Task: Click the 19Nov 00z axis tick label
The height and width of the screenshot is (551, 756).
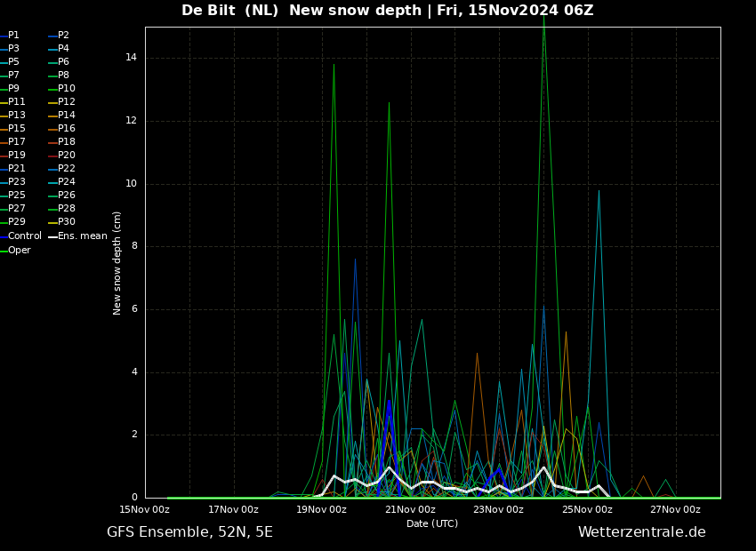Action: [321, 509]
